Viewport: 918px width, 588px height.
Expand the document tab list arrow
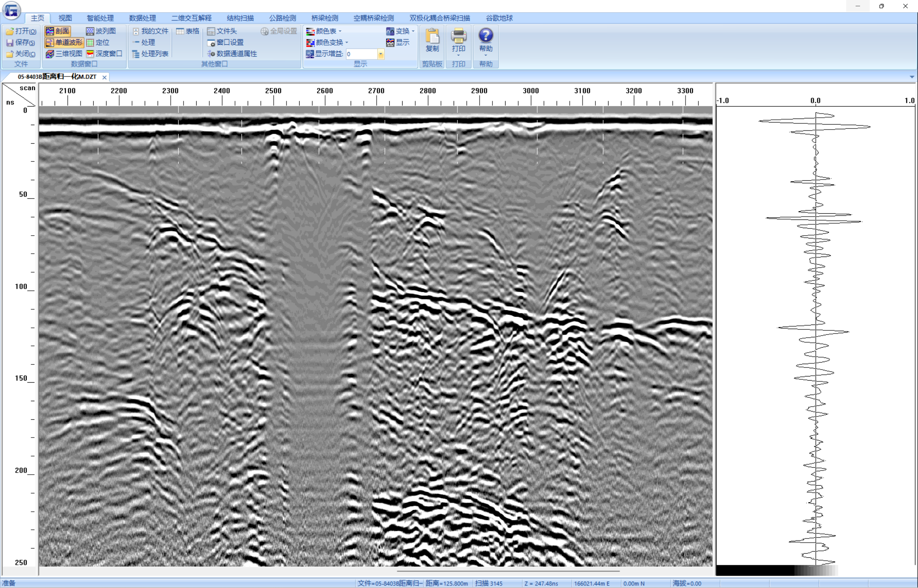click(x=912, y=77)
